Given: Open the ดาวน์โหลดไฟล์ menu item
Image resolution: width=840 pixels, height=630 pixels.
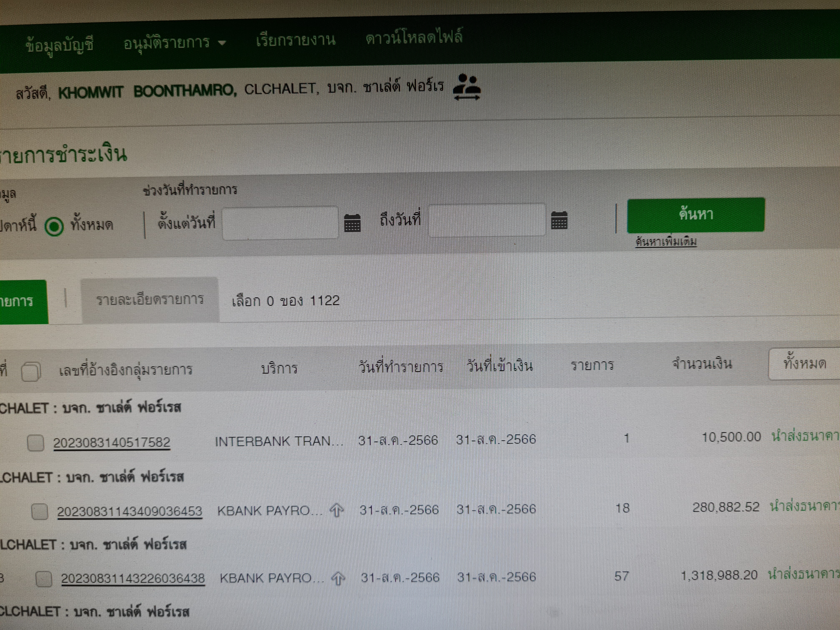Looking at the screenshot, I should [x=414, y=37].
